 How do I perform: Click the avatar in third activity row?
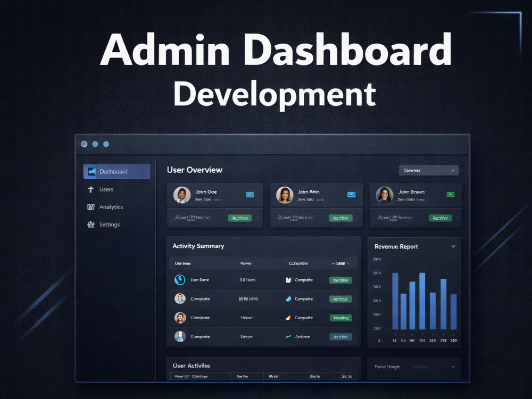(180, 318)
